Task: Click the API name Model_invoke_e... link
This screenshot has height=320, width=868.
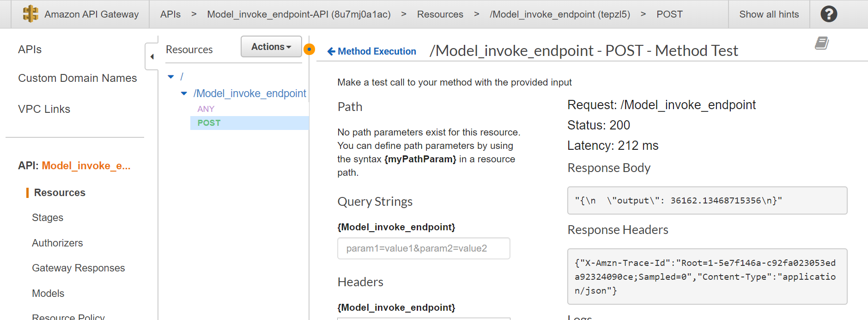Action: tap(86, 166)
